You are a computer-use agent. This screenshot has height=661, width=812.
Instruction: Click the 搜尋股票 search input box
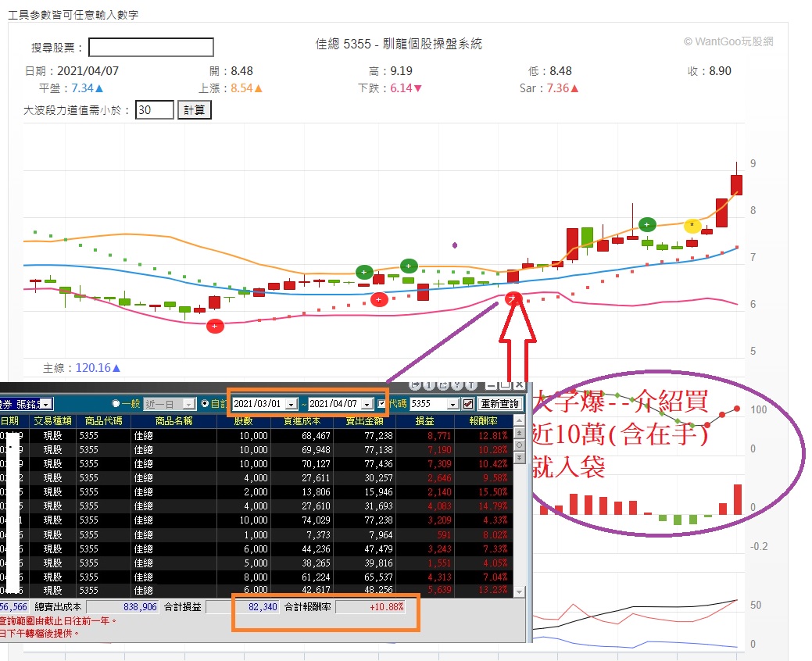coord(151,47)
